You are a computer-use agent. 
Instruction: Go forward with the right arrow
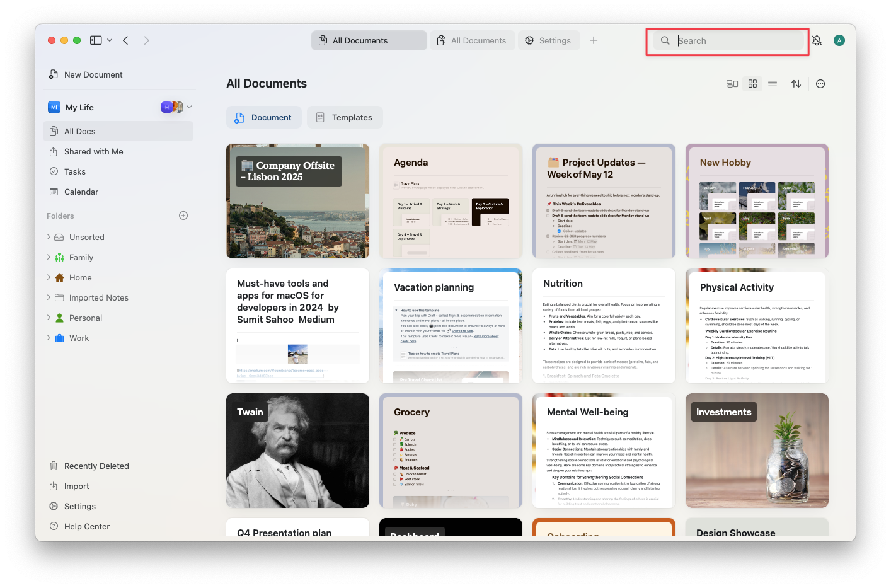click(x=146, y=40)
